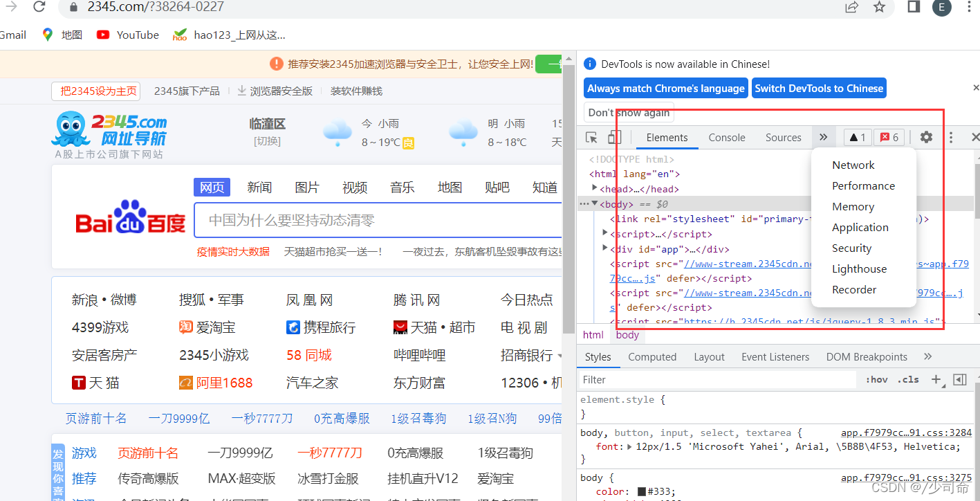
Task: Open app.f7979cc css:3284 source link
Action: pos(906,432)
